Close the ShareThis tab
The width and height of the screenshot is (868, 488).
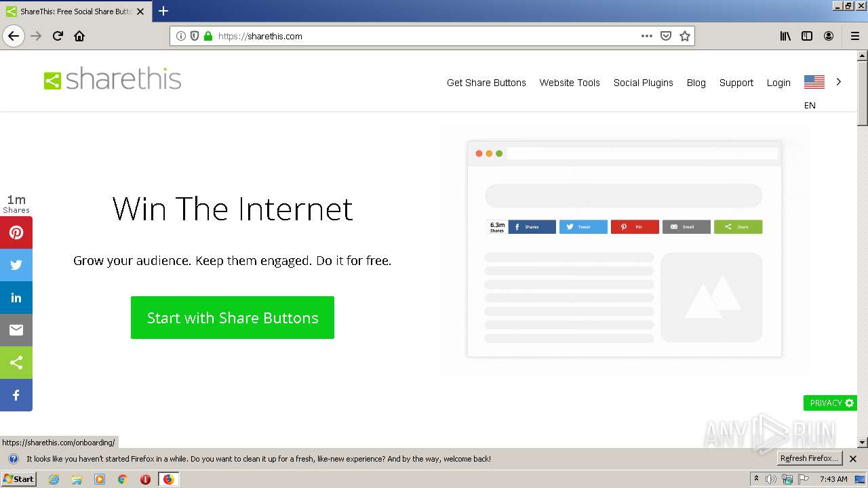(140, 12)
